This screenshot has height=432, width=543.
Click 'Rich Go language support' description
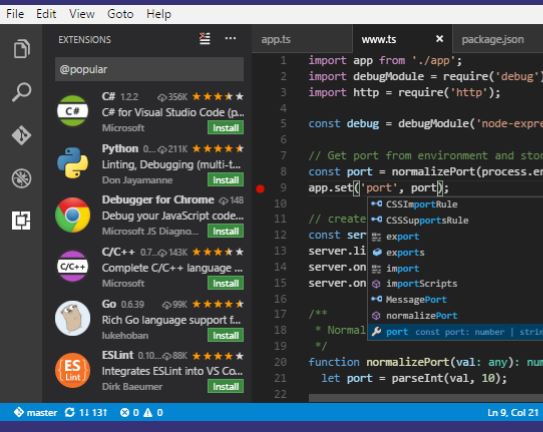(x=171, y=320)
